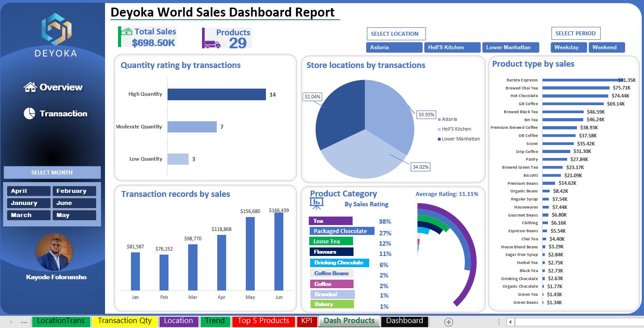Switch to the Top 5 Products tab
Viewport: 644px width, 328px height.
[263, 321]
